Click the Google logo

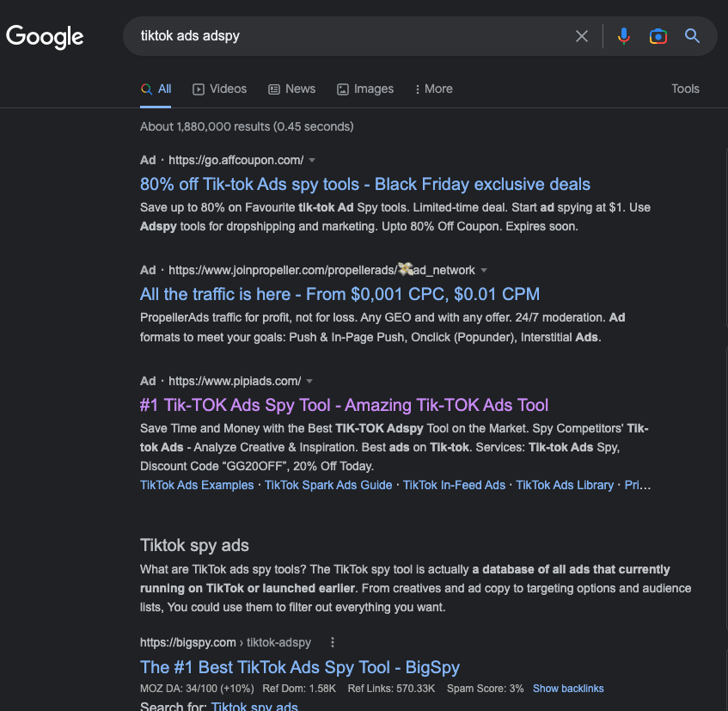pos(45,36)
